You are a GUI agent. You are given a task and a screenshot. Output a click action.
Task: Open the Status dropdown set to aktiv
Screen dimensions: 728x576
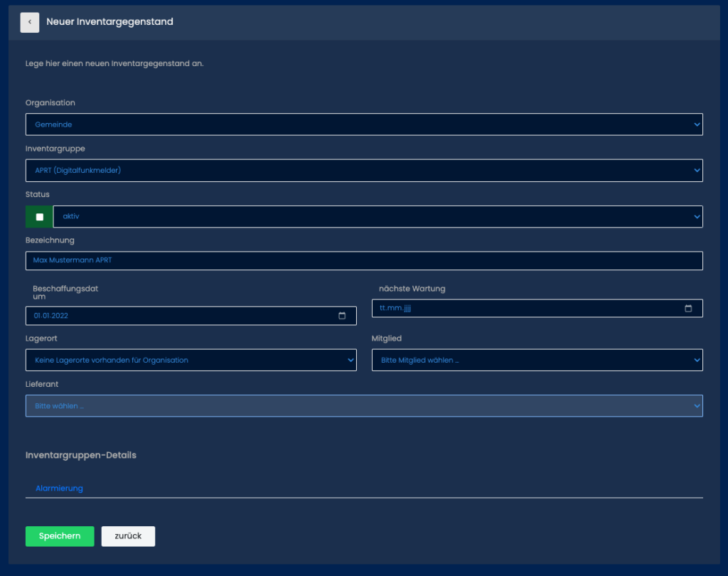[378, 217]
